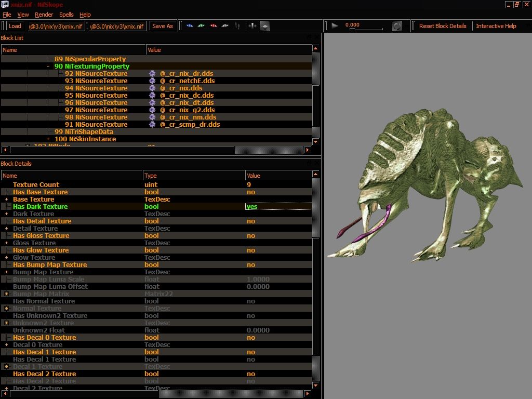Click the Value column header in Block List
The image size is (532, 399).
point(229,50)
